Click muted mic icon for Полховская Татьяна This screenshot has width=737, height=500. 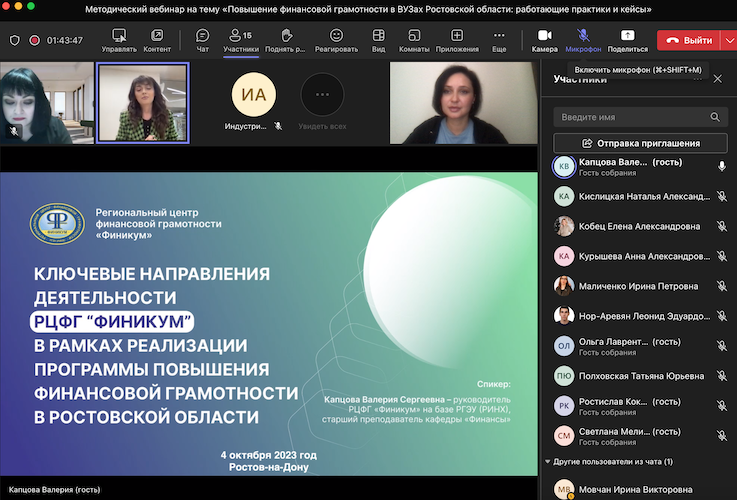(721, 376)
